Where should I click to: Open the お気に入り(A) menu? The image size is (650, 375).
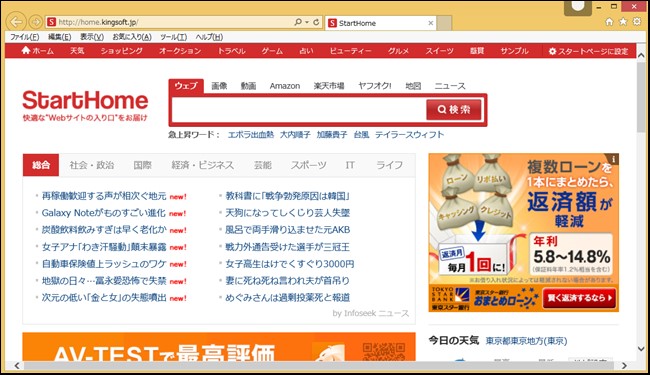[132, 37]
